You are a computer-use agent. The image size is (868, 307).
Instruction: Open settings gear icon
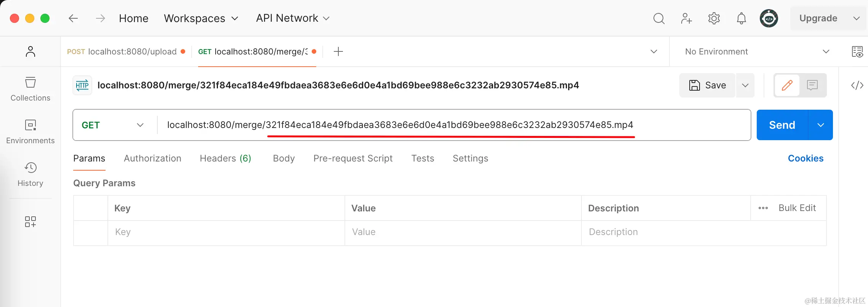[714, 18]
